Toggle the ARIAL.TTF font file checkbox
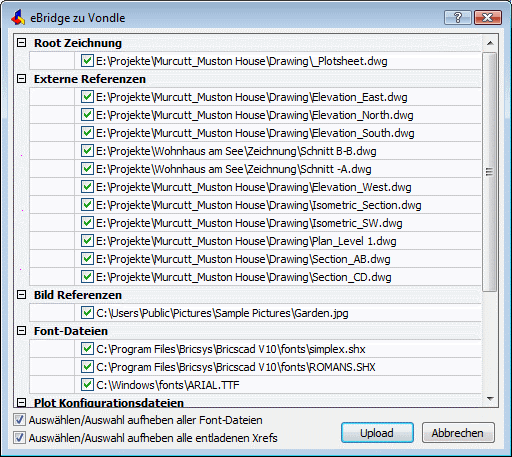The image size is (512, 457). click(87, 385)
